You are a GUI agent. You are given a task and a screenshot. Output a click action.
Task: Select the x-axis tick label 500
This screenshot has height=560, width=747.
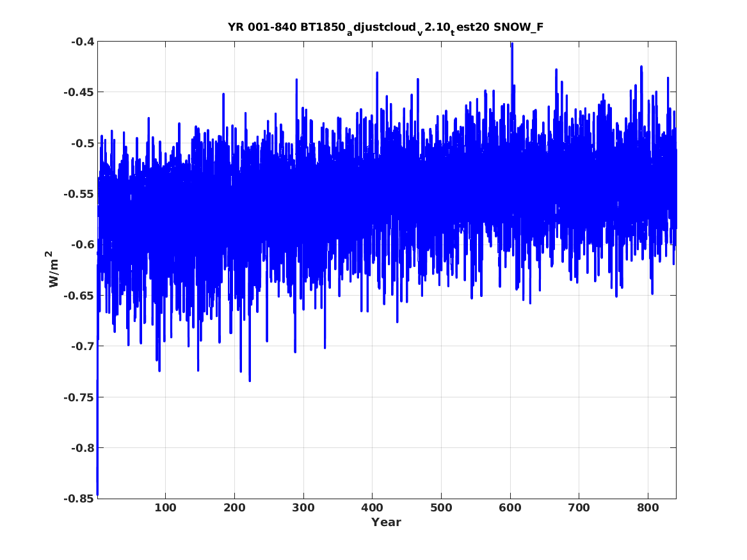[441, 508]
